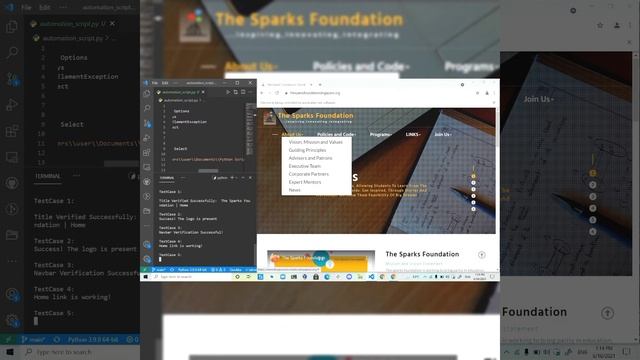The image size is (640, 360).
Task: Open Manage gear in VS Code activity bar
Action: pyautogui.click(x=147, y=259)
